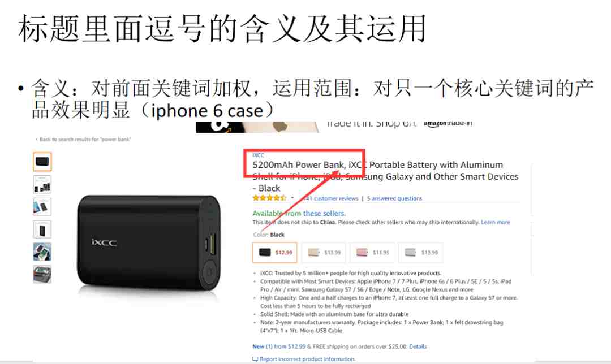Open the customer reviews link
This screenshot has height=364, width=611.
pos(331,198)
